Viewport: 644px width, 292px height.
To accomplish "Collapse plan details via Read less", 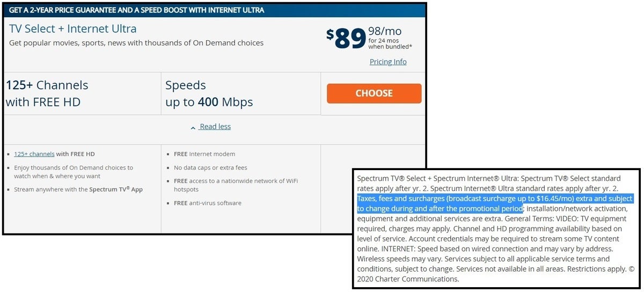I will [215, 127].
